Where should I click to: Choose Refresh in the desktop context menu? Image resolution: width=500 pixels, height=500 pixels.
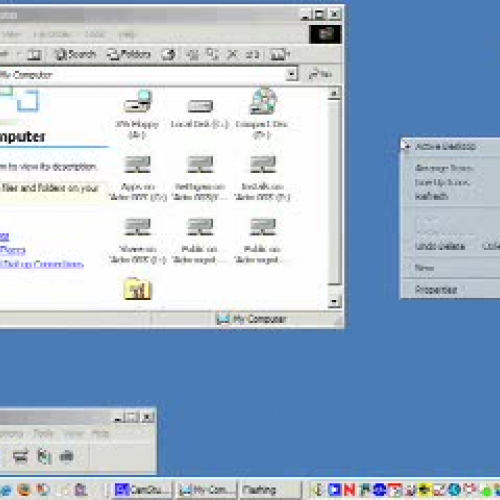[x=450, y=196]
